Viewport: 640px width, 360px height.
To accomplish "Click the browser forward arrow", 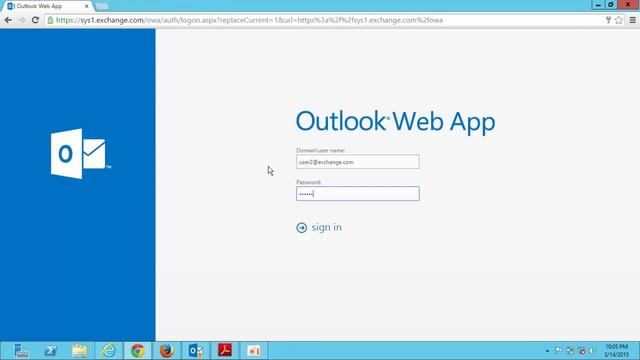I will click(x=22, y=20).
